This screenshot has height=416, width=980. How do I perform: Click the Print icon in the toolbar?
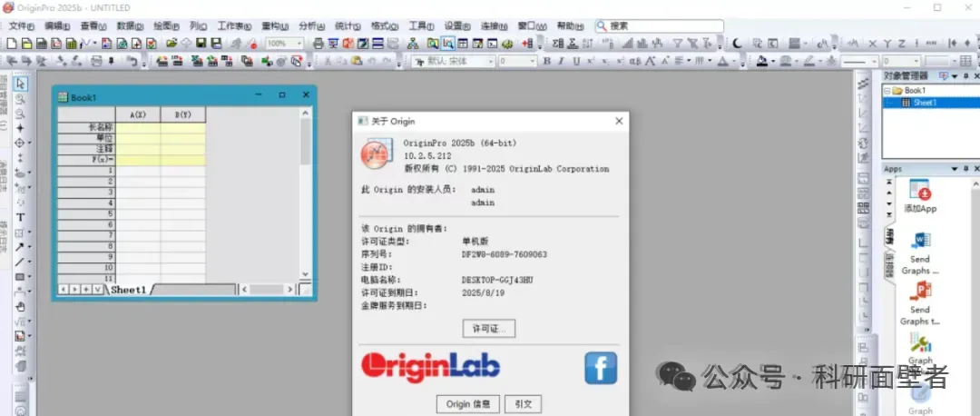click(318, 44)
